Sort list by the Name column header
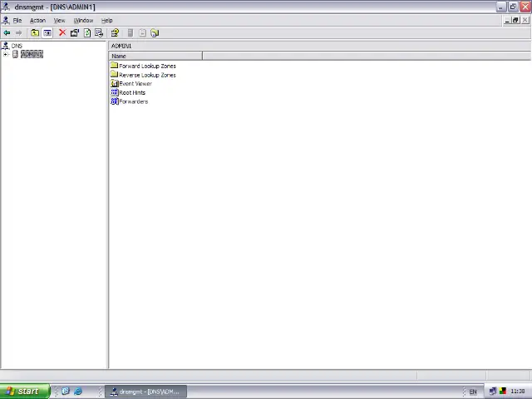The width and height of the screenshot is (532, 399). point(155,56)
